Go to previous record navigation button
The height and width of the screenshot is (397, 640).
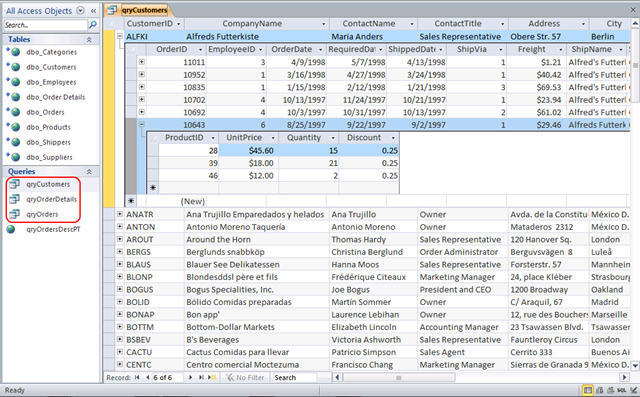pyautogui.click(x=147, y=378)
